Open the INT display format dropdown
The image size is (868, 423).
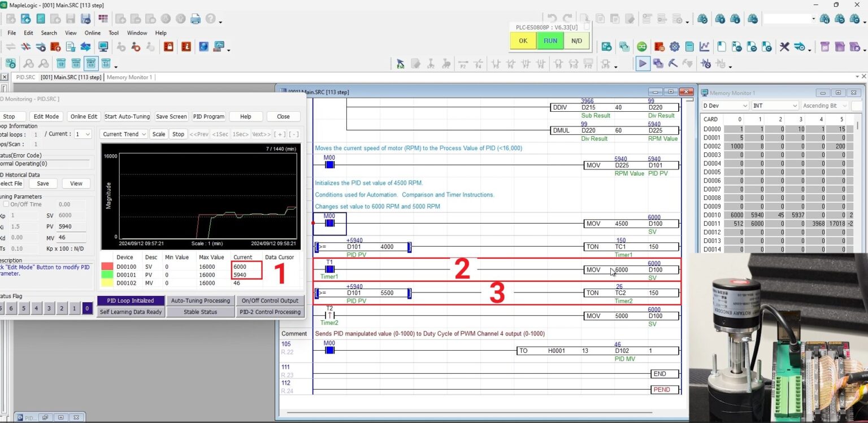click(775, 105)
